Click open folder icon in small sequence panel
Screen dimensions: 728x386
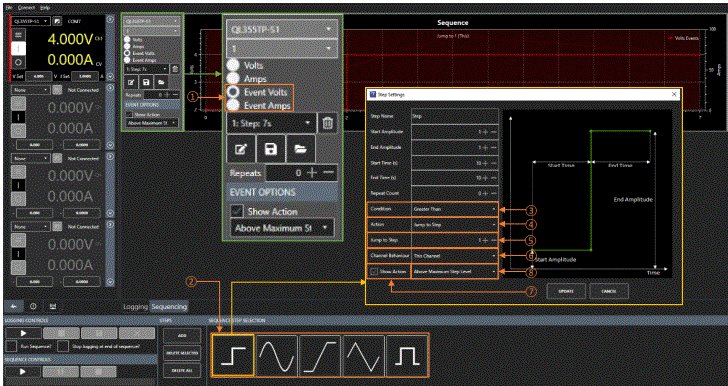point(161,82)
